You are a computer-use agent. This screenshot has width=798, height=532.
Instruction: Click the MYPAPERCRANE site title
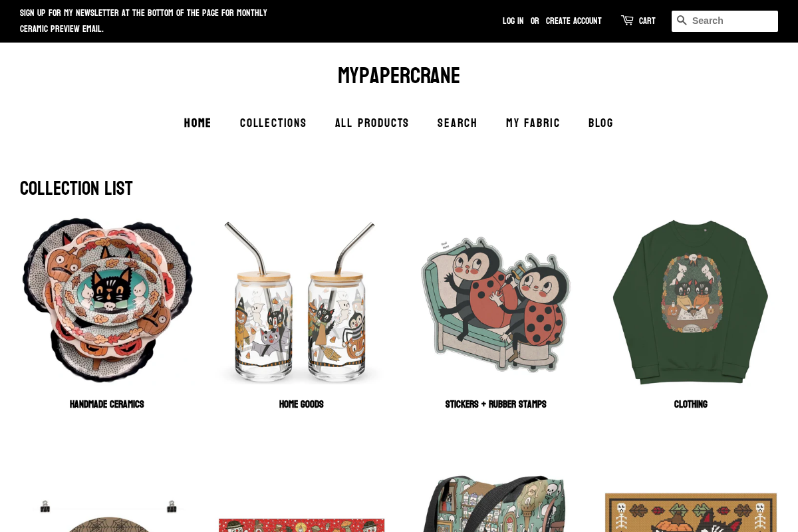click(399, 76)
